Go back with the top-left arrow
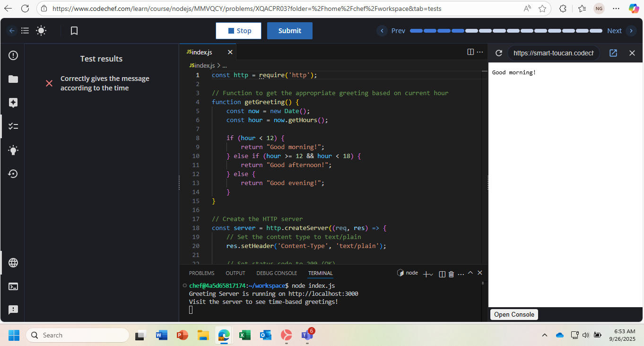 point(12,31)
